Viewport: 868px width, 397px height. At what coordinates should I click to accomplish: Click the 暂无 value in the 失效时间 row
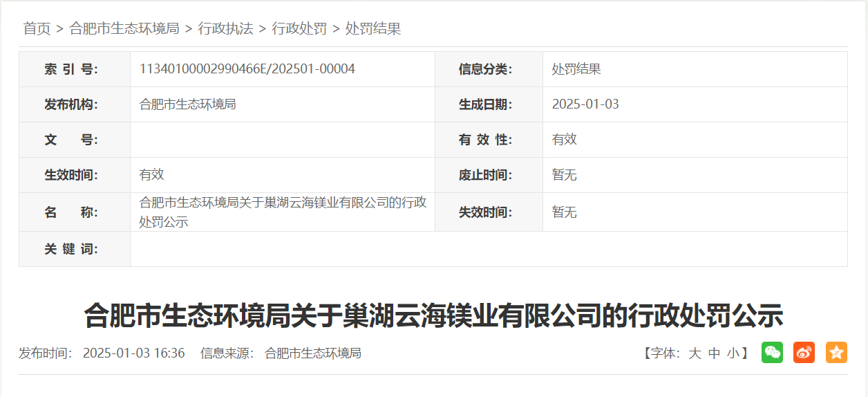(x=564, y=212)
